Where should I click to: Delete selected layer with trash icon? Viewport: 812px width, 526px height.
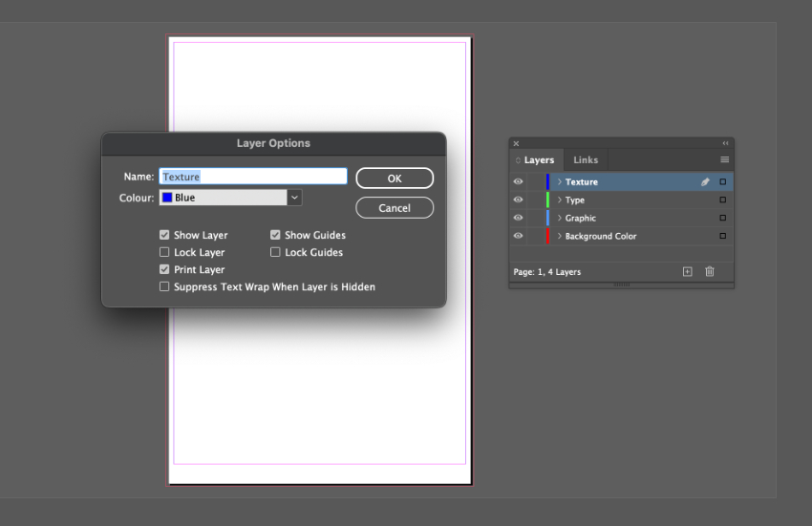point(710,272)
